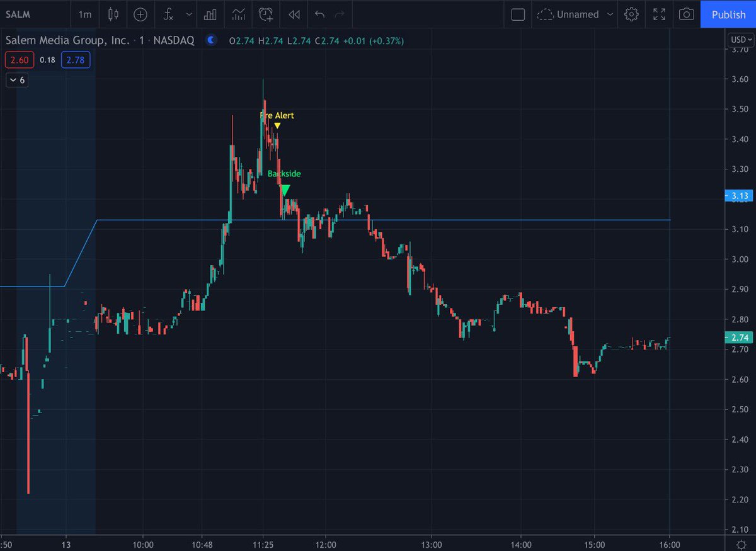The width and height of the screenshot is (756, 551).
Task: Undo the last chart action
Action: coord(319,14)
